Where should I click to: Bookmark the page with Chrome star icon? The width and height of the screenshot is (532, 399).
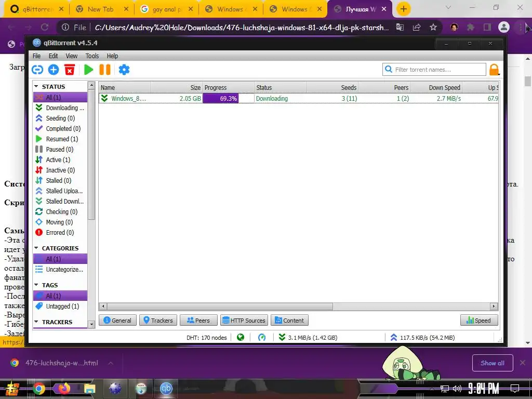[x=433, y=27]
